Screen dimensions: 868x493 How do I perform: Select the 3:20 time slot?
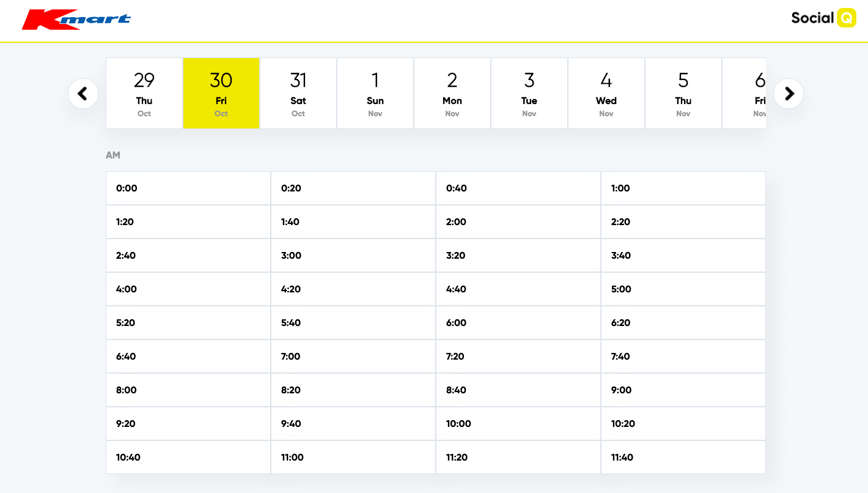(x=518, y=256)
